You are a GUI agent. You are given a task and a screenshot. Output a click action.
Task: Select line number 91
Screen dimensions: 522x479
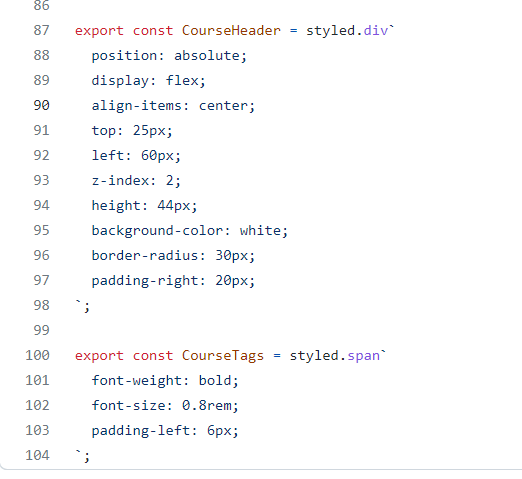tap(42, 130)
